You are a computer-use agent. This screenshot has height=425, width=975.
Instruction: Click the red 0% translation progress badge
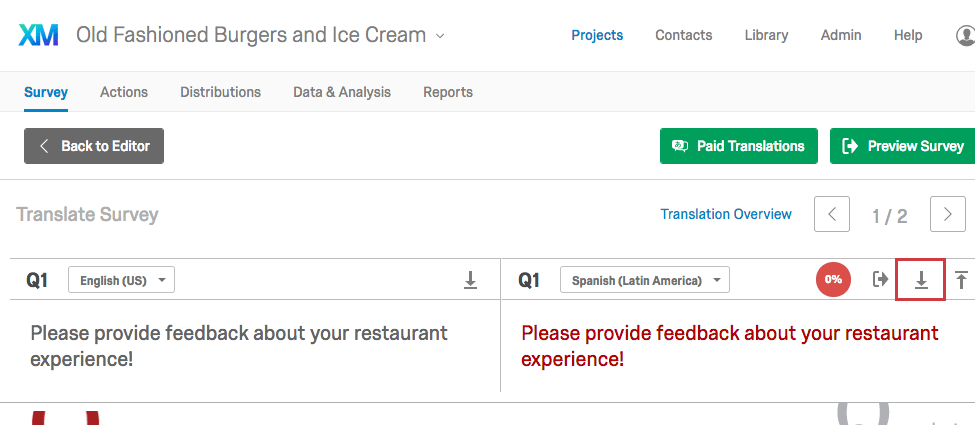click(x=833, y=279)
